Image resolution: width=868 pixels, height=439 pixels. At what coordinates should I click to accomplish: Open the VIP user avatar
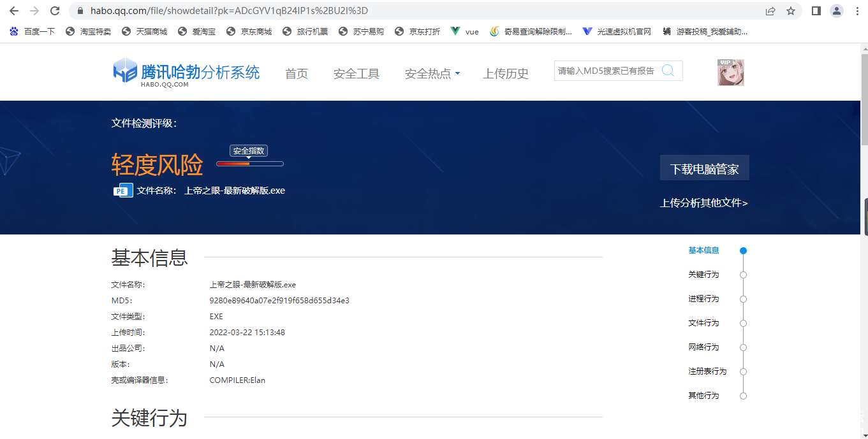[x=730, y=73]
